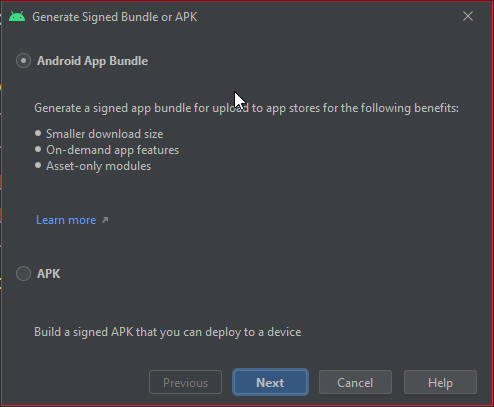Close the Generate Signed Bundle dialog
494x407 pixels.
point(468,16)
